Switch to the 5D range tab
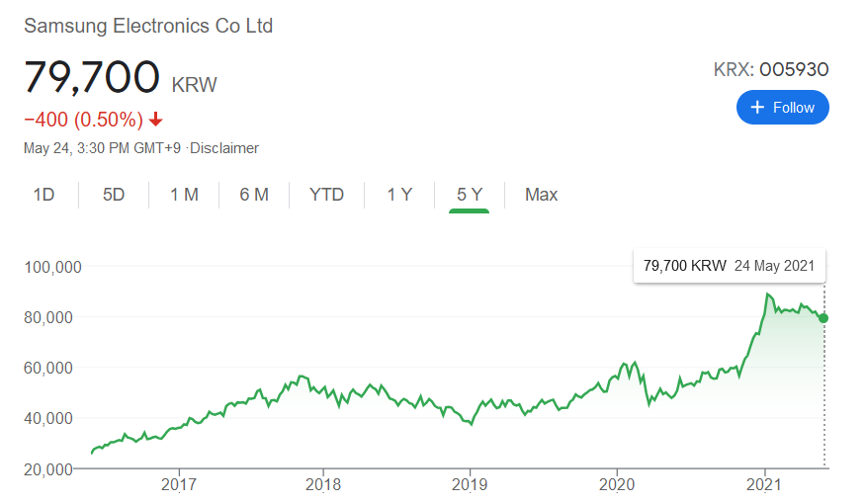 114,195
